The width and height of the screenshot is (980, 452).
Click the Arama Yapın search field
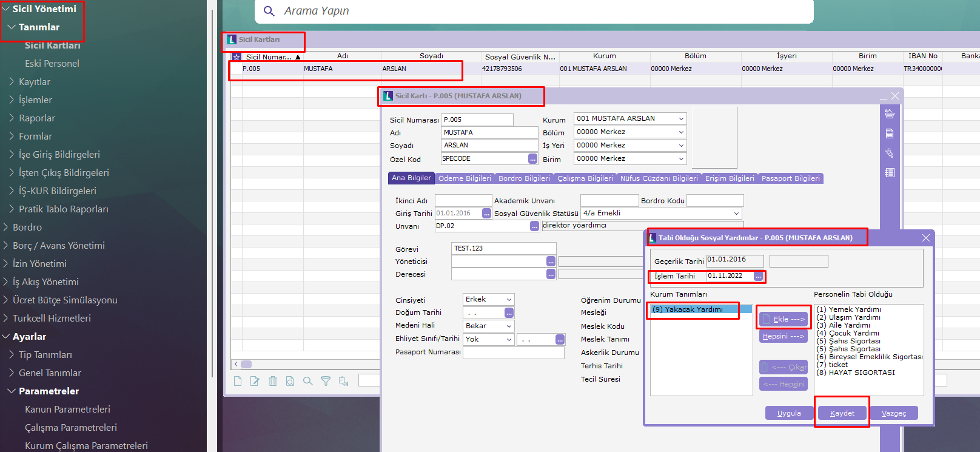(534, 12)
